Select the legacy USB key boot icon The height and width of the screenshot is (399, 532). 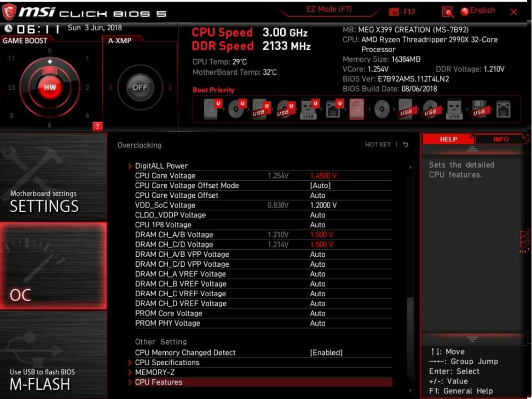coord(454,109)
